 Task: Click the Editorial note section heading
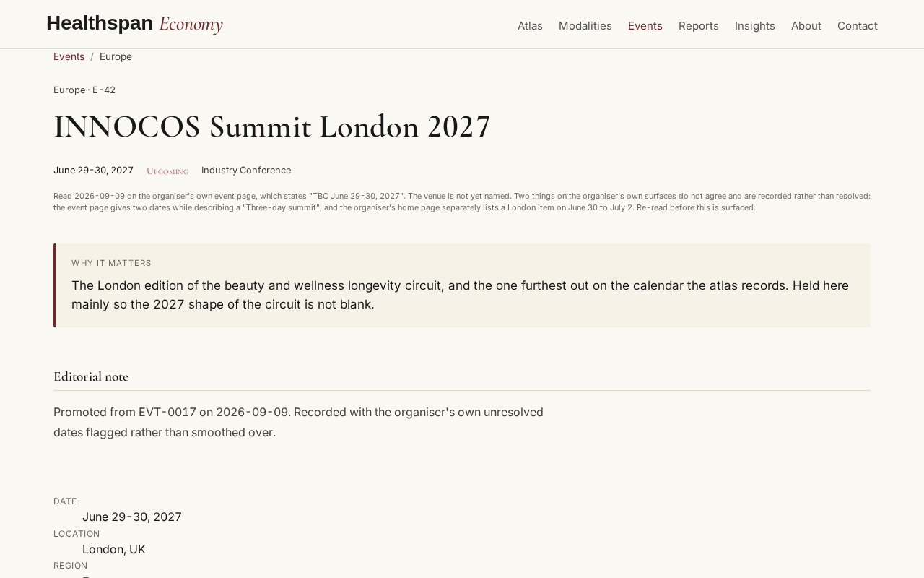click(x=91, y=376)
